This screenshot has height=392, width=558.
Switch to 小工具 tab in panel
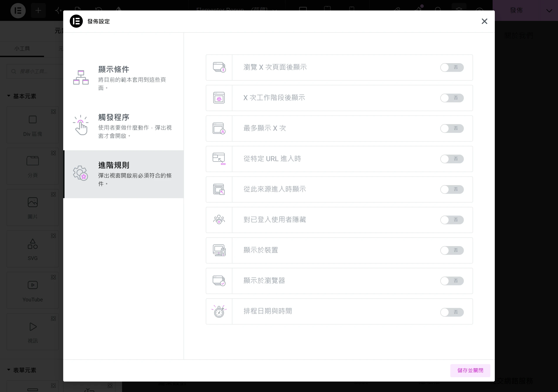point(22,49)
